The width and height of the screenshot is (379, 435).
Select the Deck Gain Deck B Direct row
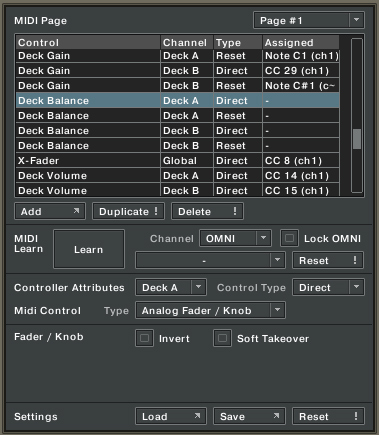[178, 71]
